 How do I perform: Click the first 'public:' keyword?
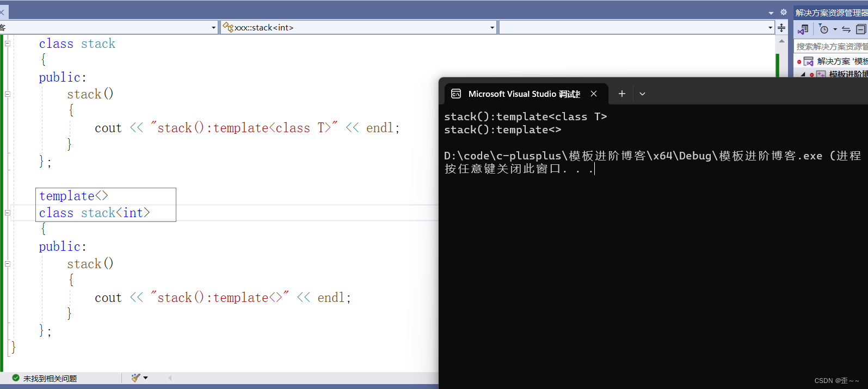pos(63,77)
